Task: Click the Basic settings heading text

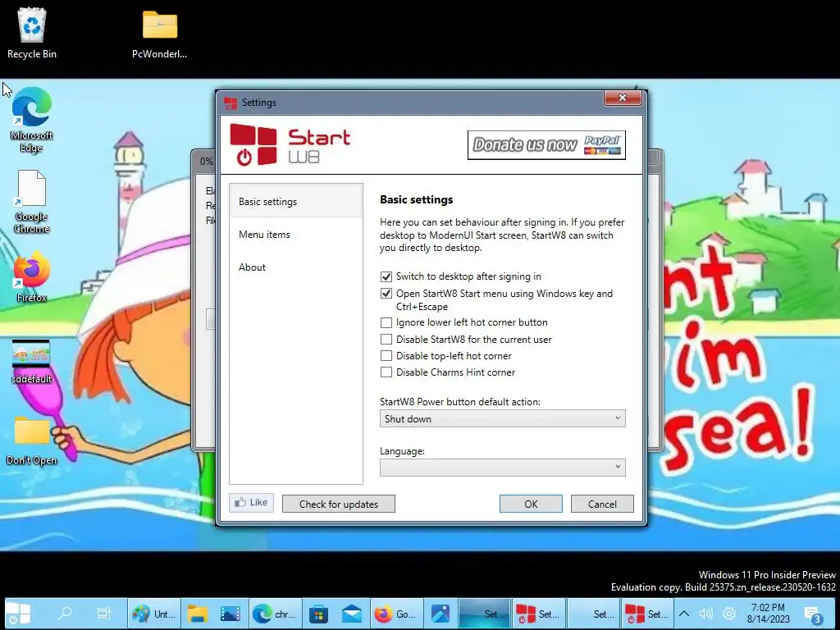Action: click(416, 199)
